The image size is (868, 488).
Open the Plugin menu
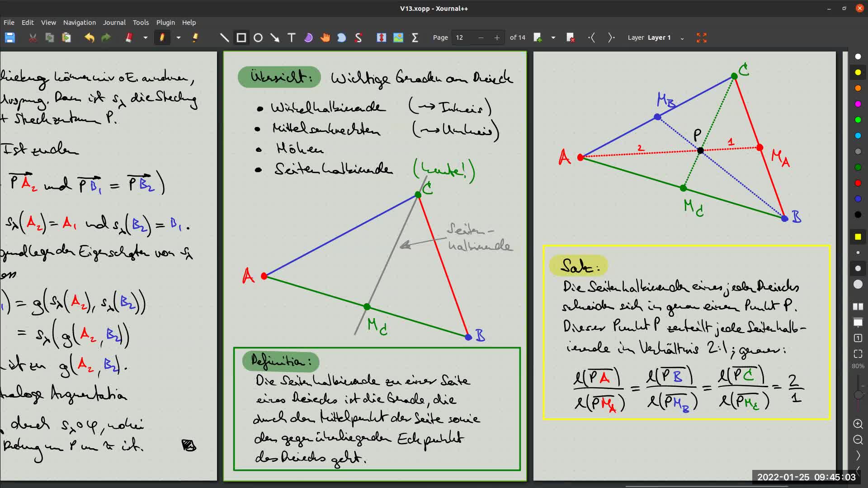pos(165,23)
